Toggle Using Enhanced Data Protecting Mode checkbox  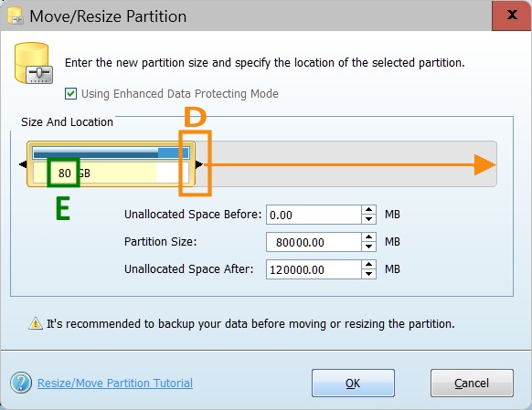70,93
